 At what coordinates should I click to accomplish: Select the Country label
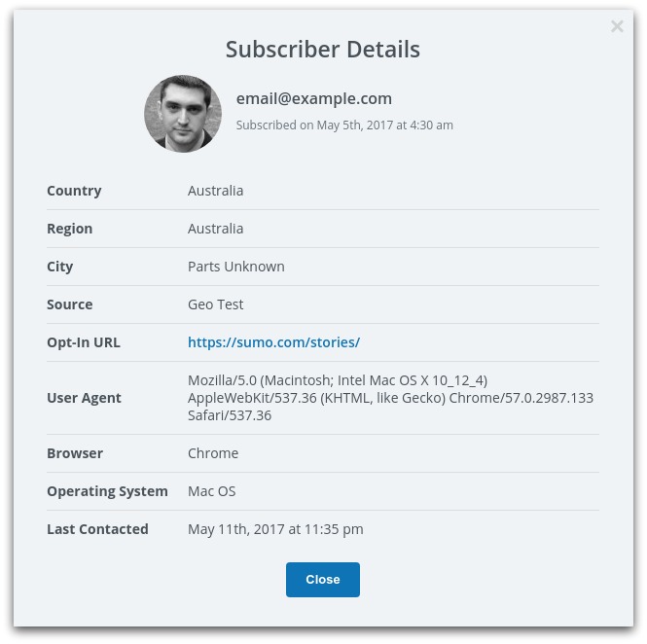[74, 191]
